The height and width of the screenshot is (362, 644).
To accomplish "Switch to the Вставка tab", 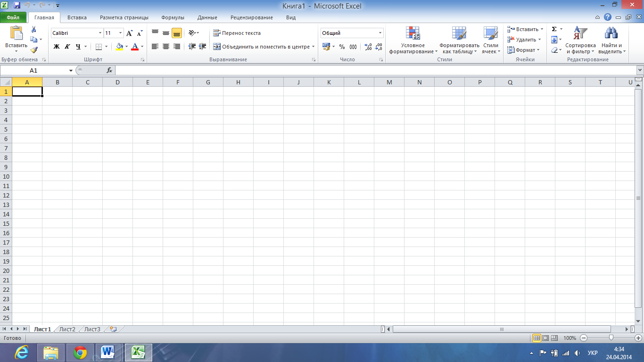I will pyautogui.click(x=77, y=17).
